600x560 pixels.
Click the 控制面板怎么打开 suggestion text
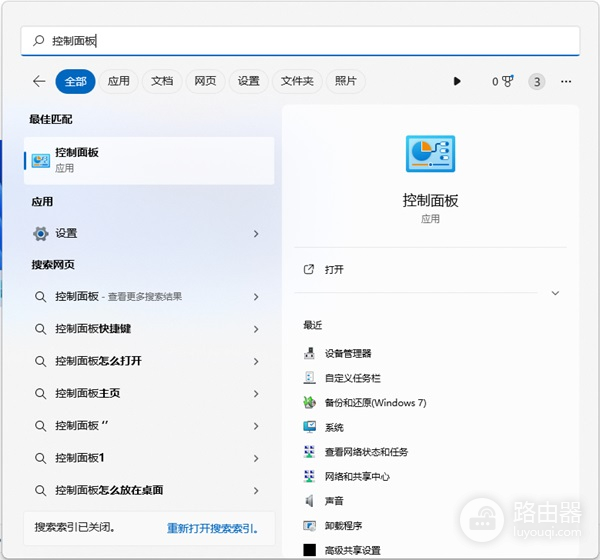click(x=98, y=361)
